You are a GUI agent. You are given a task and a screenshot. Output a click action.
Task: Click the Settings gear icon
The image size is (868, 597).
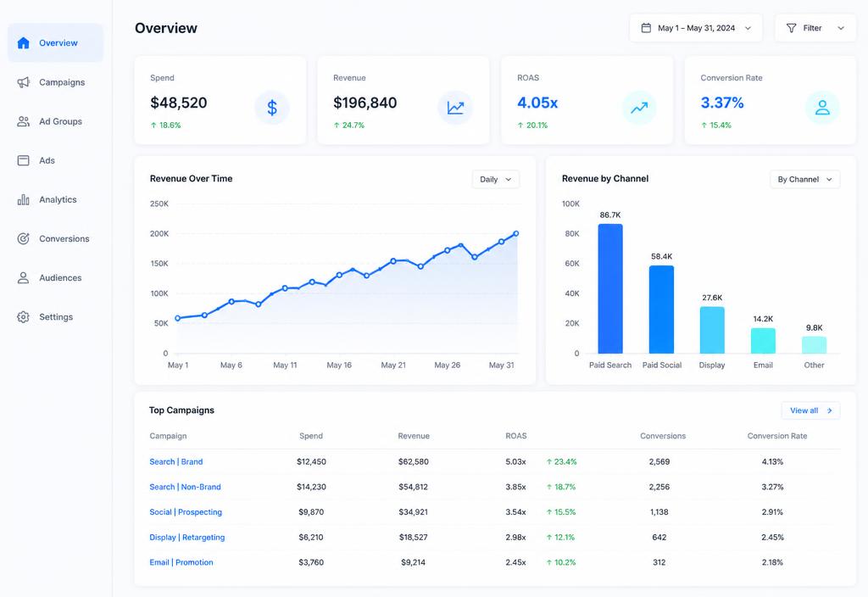pos(23,317)
